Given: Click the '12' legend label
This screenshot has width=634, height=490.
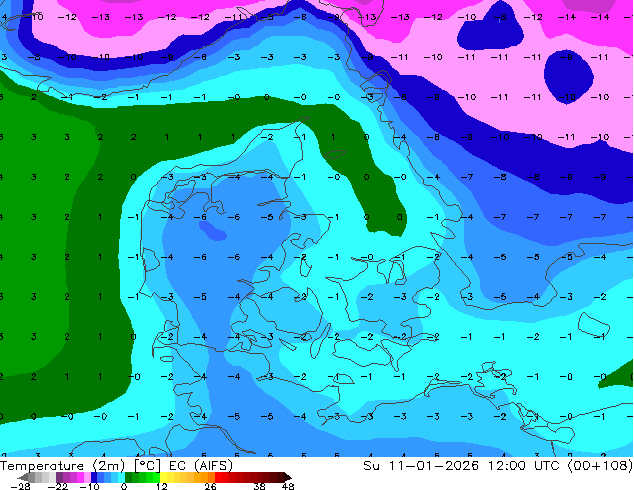Looking at the screenshot, I should 162,486.
